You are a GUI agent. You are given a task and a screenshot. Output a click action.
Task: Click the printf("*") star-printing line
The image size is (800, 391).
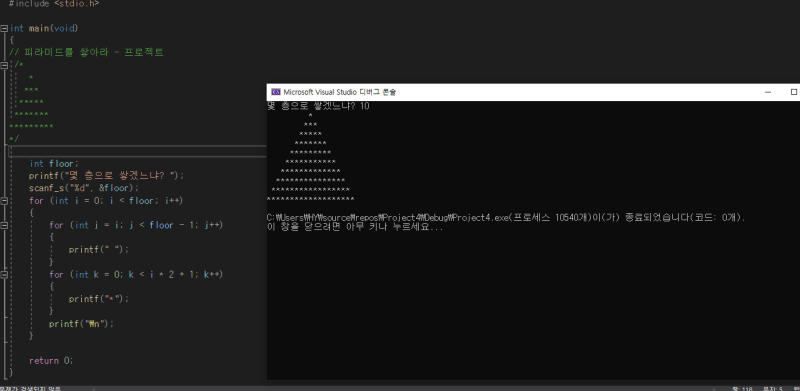pyautogui.click(x=99, y=299)
